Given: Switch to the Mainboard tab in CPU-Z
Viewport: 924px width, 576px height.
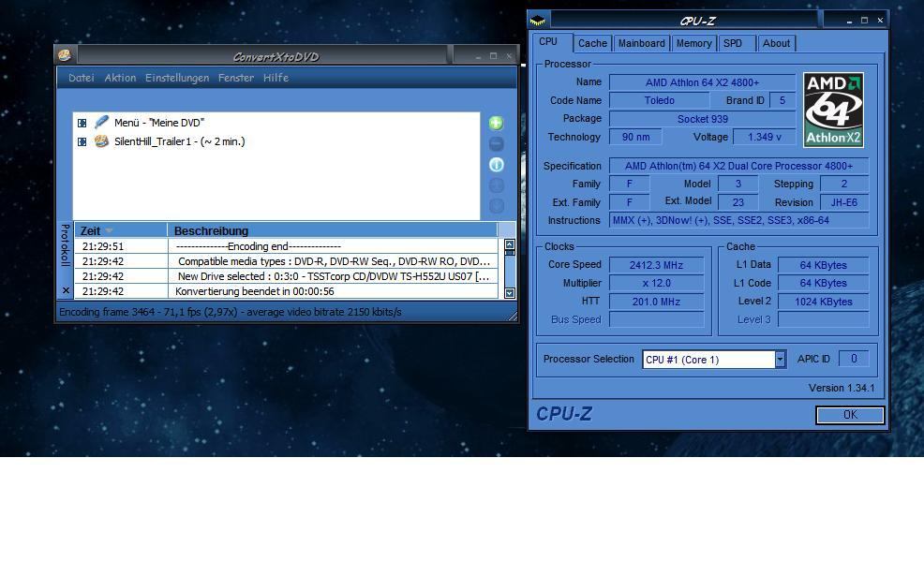Looking at the screenshot, I should 641,43.
